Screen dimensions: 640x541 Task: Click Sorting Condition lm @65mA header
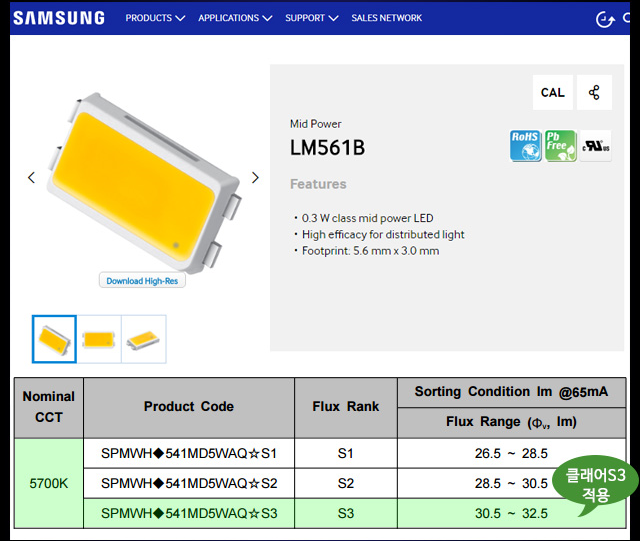[x=511, y=392]
